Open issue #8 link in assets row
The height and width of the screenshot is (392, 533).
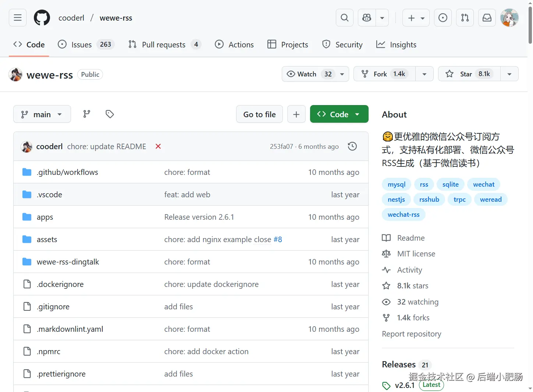click(x=278, y=240)
